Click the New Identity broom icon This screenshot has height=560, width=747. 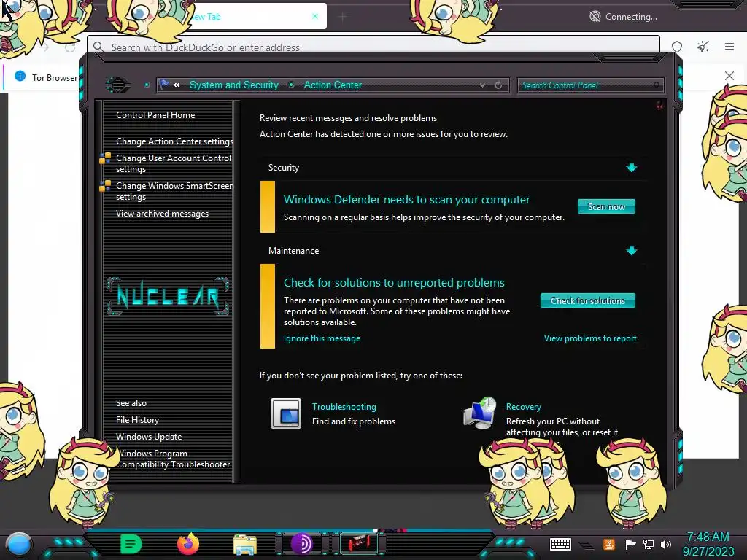click(x=703, y=47)
